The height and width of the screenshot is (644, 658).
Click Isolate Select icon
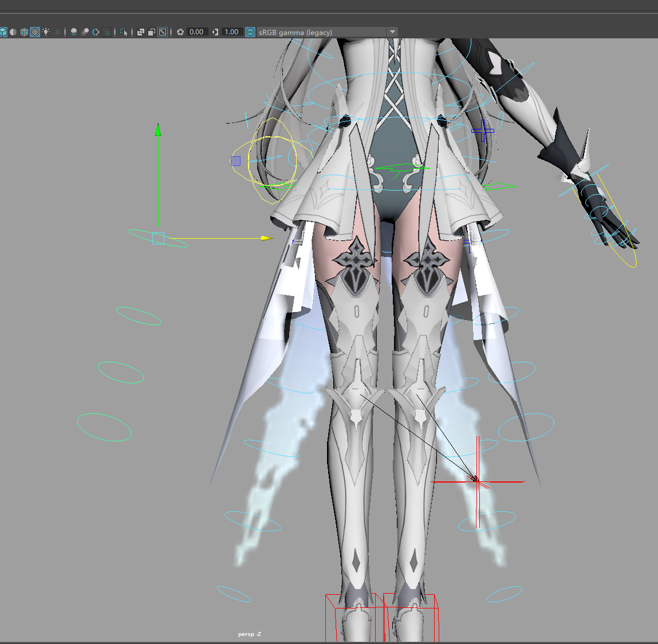(x=124, y=32)
